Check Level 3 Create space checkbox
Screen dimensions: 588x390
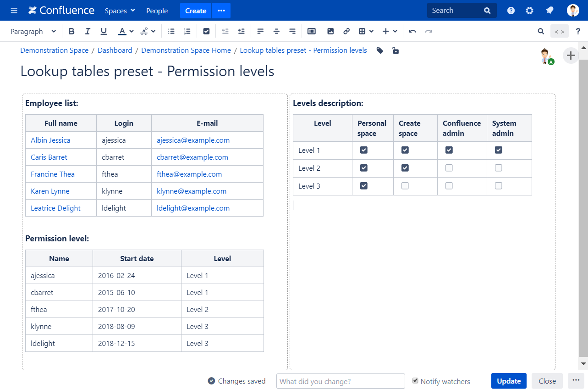[x=405, y=186]
